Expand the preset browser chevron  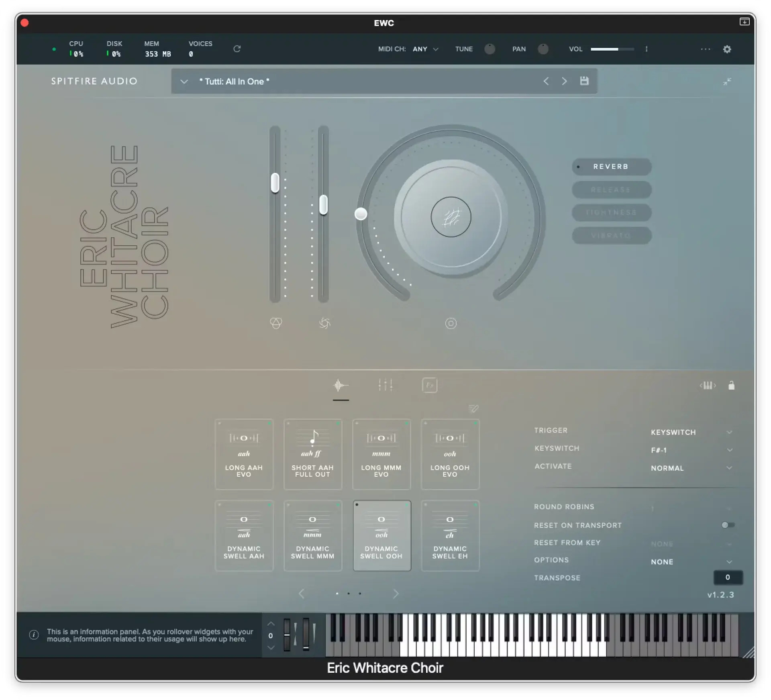(184, 81)
